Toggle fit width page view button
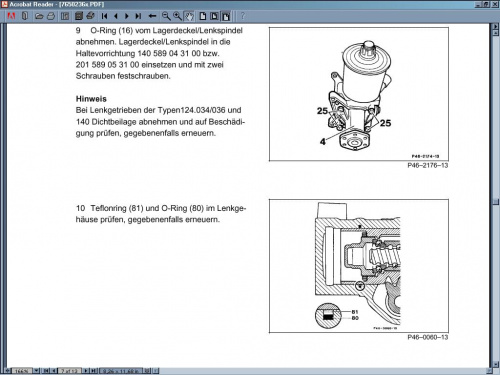Viewport: 500px width, 375px height. [226, 16]
